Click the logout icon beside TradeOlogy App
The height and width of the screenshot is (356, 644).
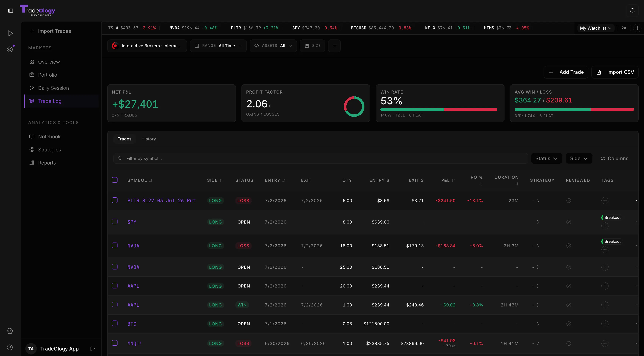pyautogui.click(x=92, y=349)
